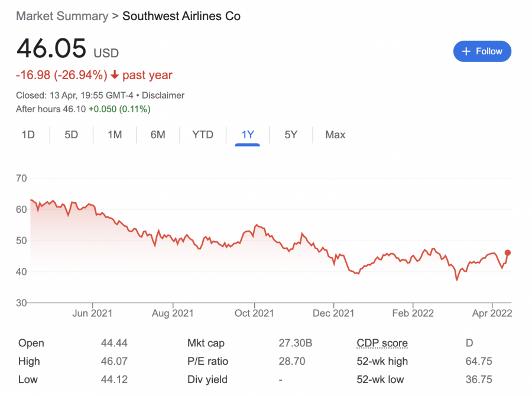The width and height of the screenshot is (532, 396).
Task: Click the Market Summary breadcrumb link
Action: 62,16
